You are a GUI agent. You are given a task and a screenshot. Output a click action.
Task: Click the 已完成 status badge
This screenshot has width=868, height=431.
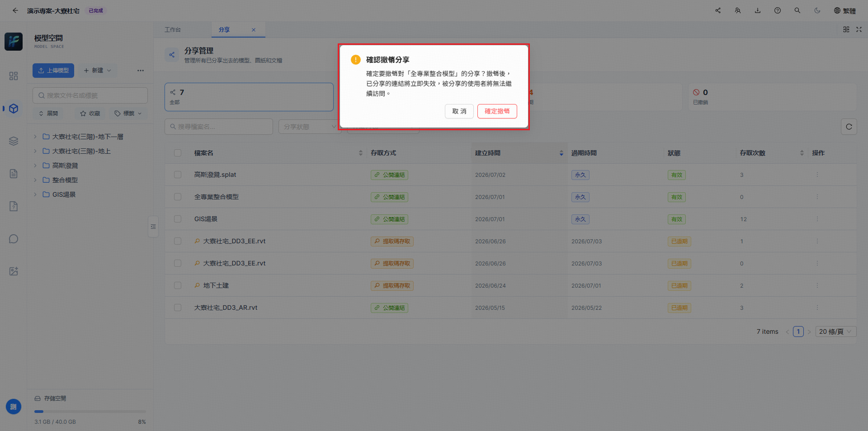pyautogui.click(x=96, y=10)
